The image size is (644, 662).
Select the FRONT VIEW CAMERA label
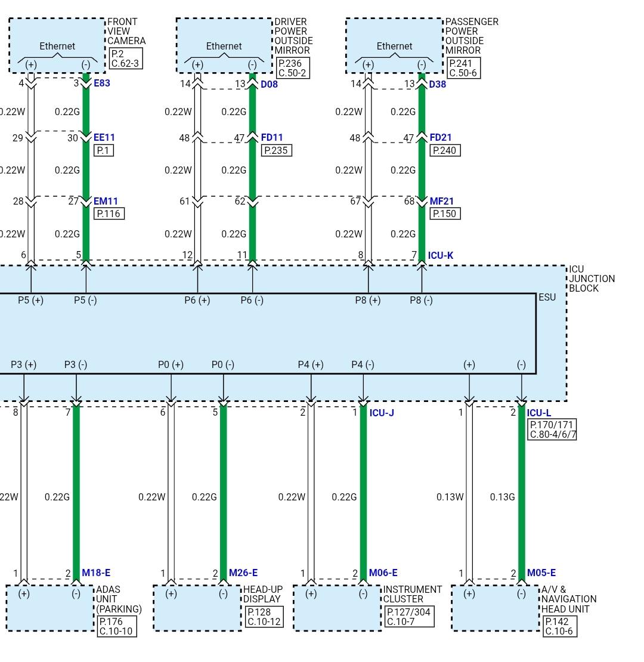tap(126, 31)
